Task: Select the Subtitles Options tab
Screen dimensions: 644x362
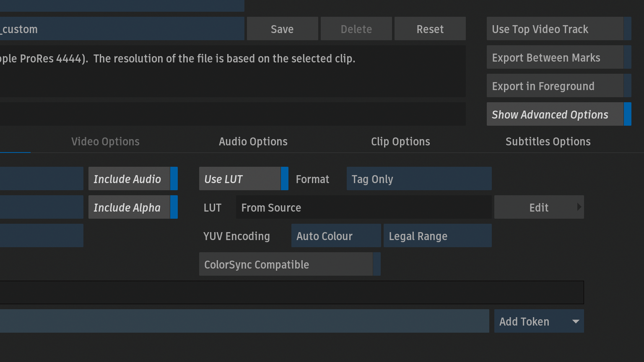Action: (548, 142)
